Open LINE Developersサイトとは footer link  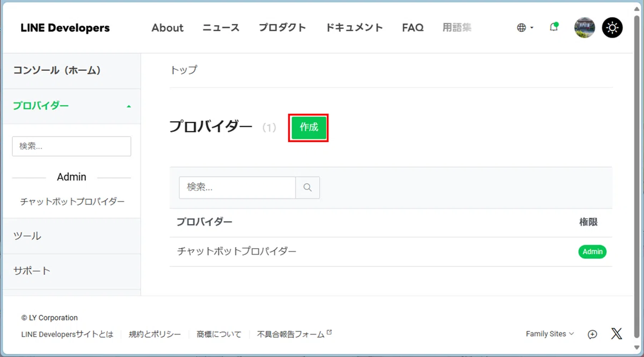click(x=68, y=334)
